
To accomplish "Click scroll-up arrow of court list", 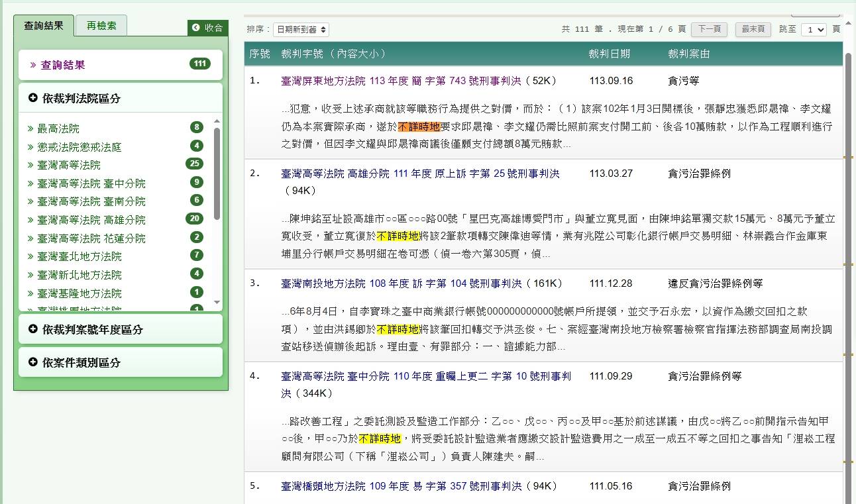I will [x=217, y=121].
